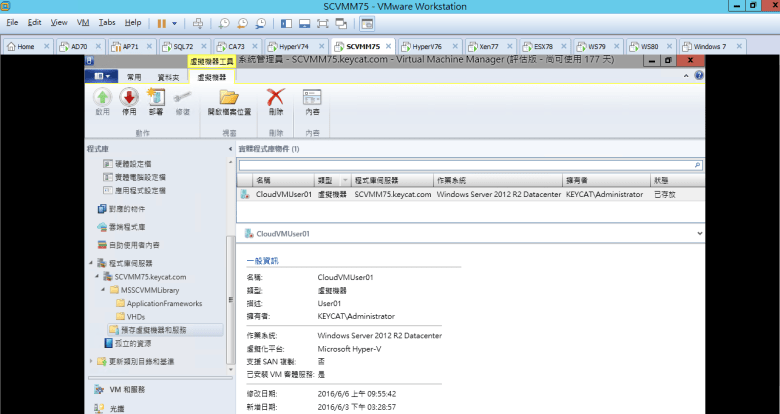Switch to the 資料夾 ribbon tab

(168, 76)
